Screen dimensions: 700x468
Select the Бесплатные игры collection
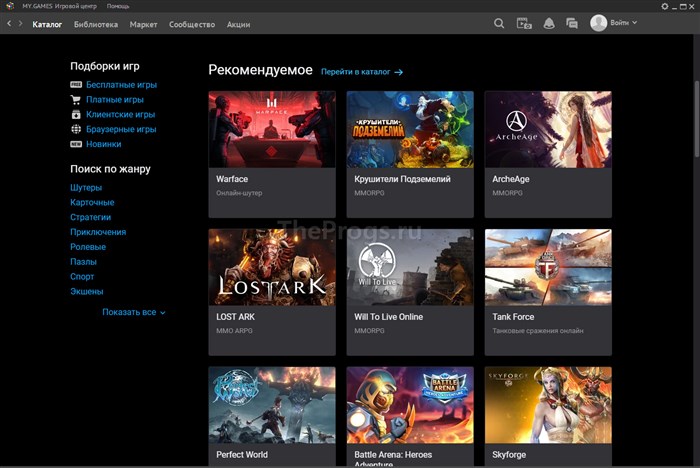point(121,84)
